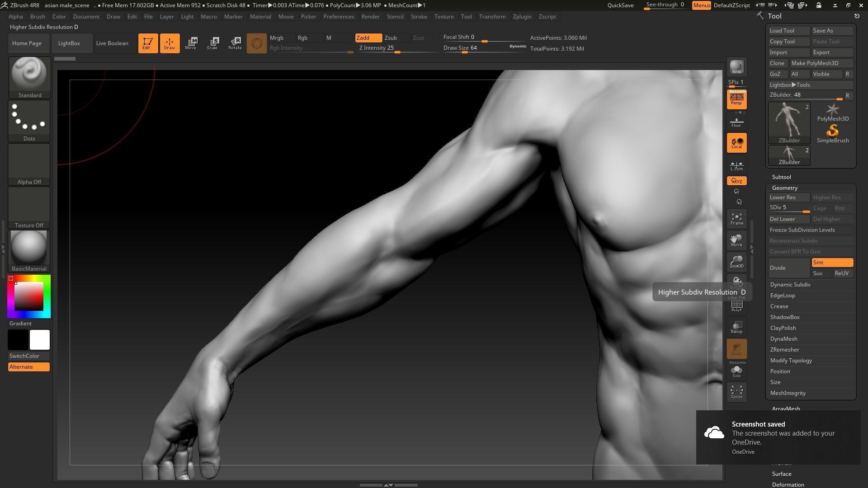Click the Alpha Off slot

pyautogui.click(x=29, y=164)
